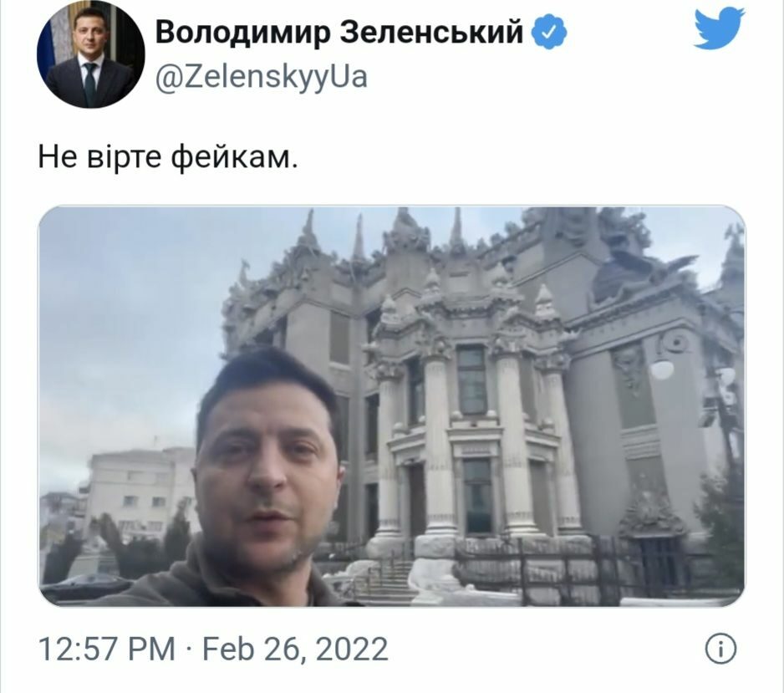This screenshot has height=693, width=784.
Task: Play the embedded tweet video
Action: click(392, 406)
